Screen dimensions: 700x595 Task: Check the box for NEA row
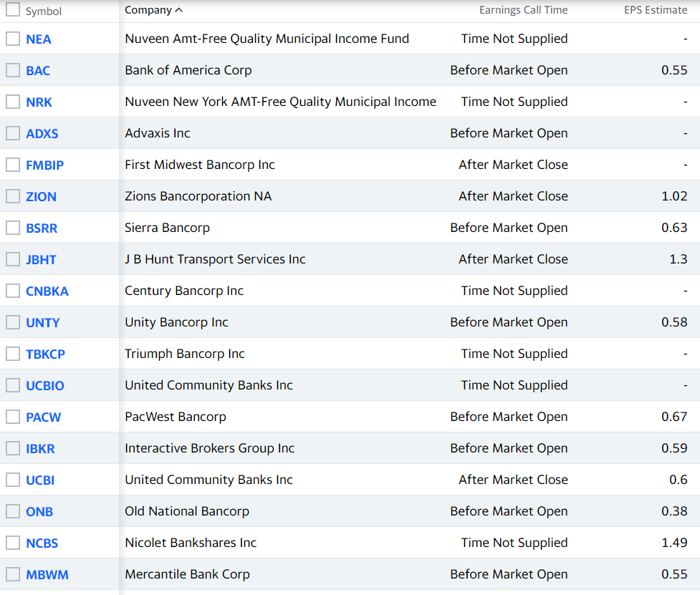click(x=13, y=39)
